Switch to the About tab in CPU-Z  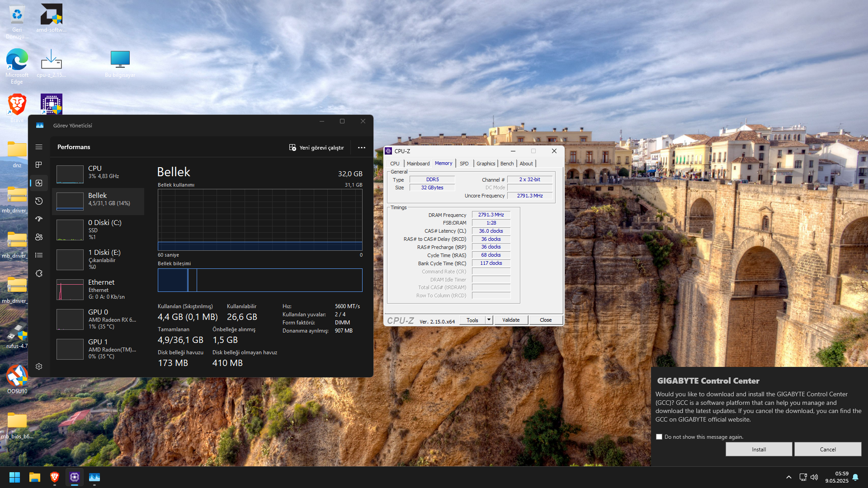(526, 164)
